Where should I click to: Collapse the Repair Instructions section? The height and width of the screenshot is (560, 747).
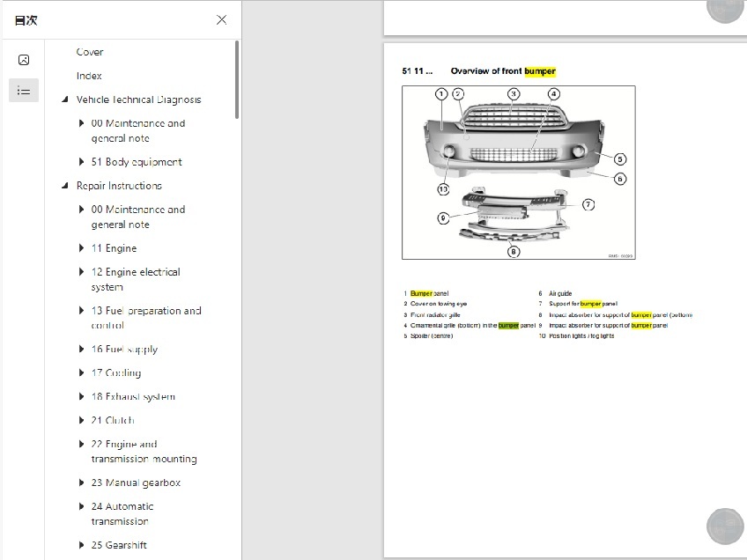(65, 186)
